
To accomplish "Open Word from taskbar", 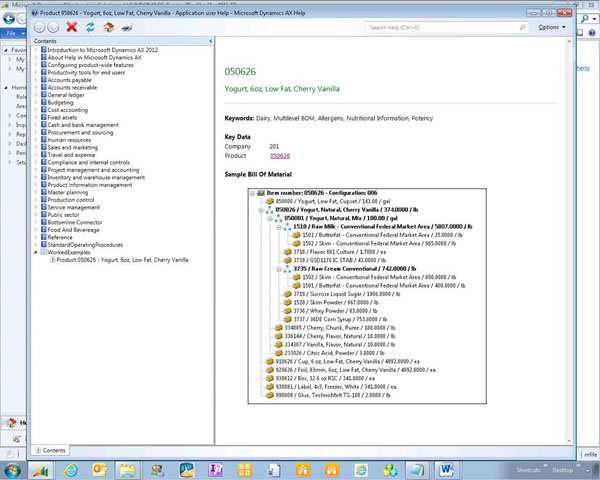I will click(x=447, y=470).
